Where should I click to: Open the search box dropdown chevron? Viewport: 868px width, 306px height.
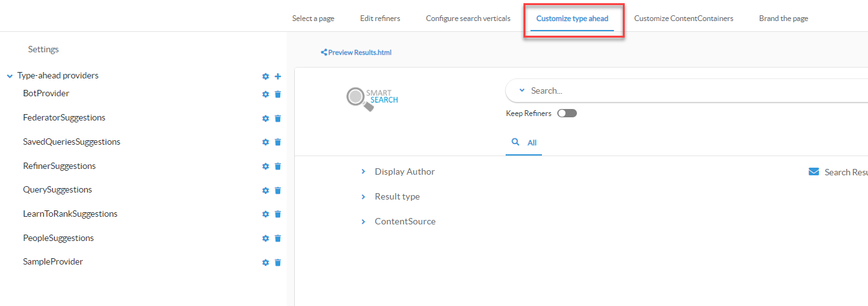[522, 91]
